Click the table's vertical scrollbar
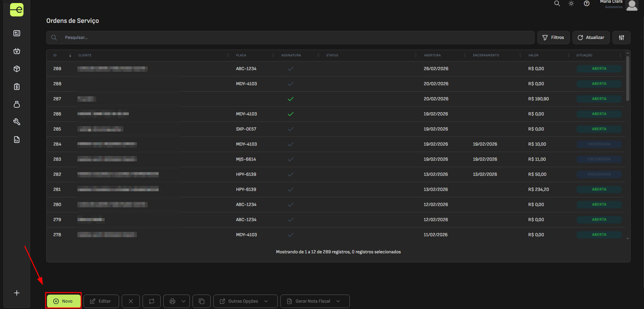644x309 pixels. click(x=628, y=79)
